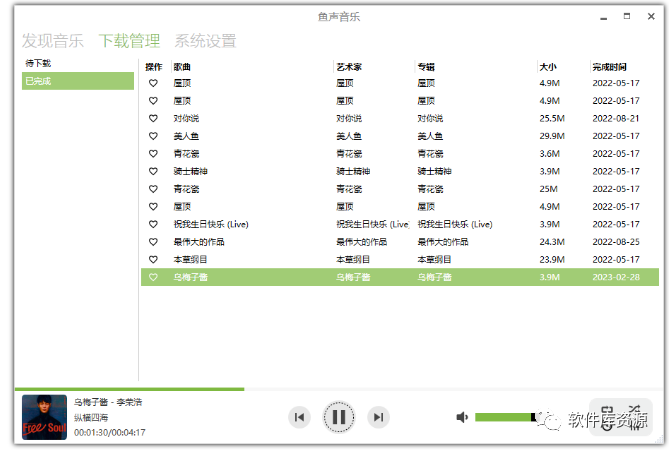The image size is (669, 450).
Task: Adjust the green volume slider
Action: (x=506, y=417)
